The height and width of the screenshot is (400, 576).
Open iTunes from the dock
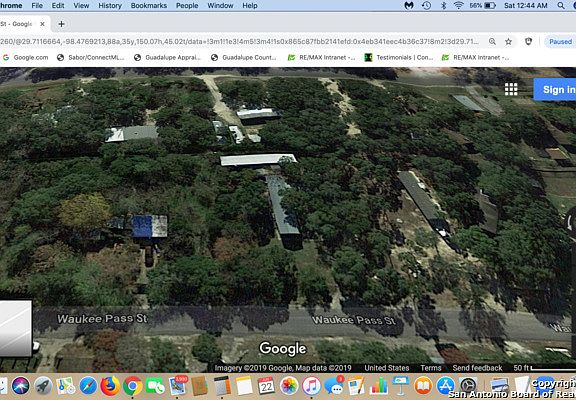312,386
